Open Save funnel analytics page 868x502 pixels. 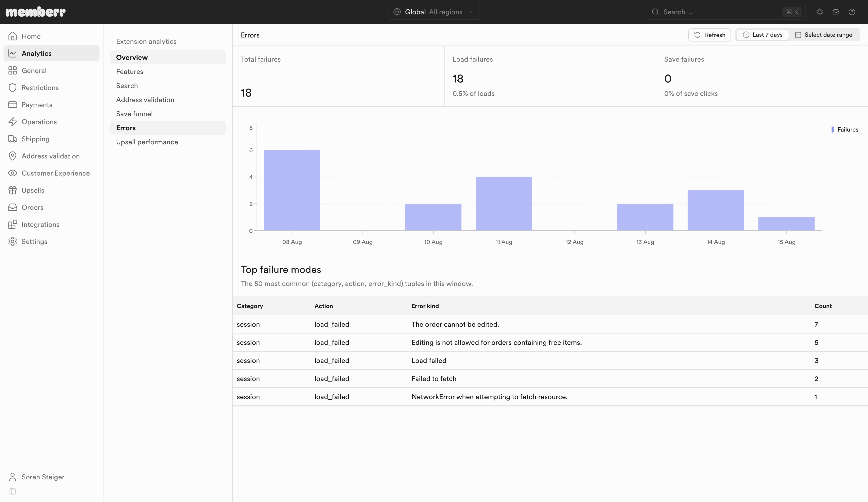pyautogui.click(x=134, y=114)
